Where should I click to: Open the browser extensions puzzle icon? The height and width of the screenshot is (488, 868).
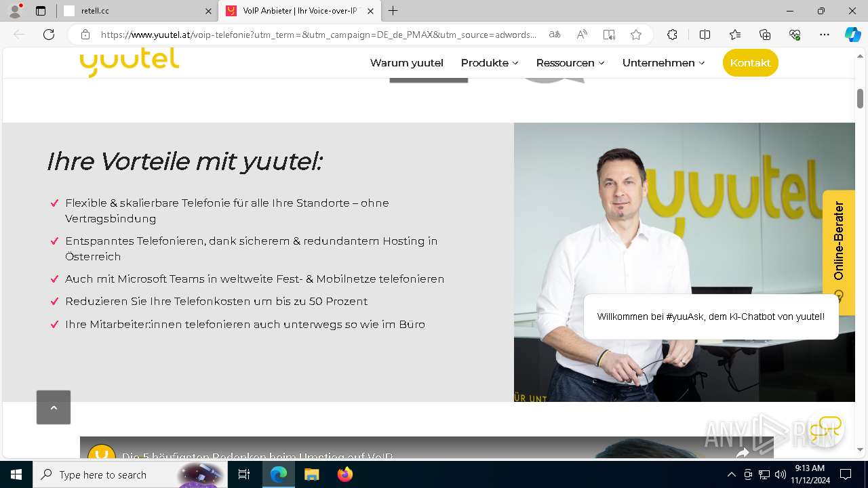click(x=672, y=35)
